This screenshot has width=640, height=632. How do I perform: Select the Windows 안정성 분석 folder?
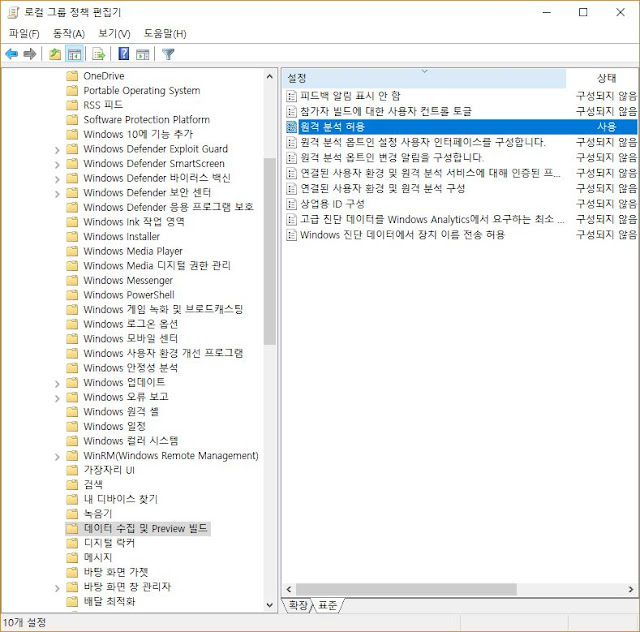(131, 368)
